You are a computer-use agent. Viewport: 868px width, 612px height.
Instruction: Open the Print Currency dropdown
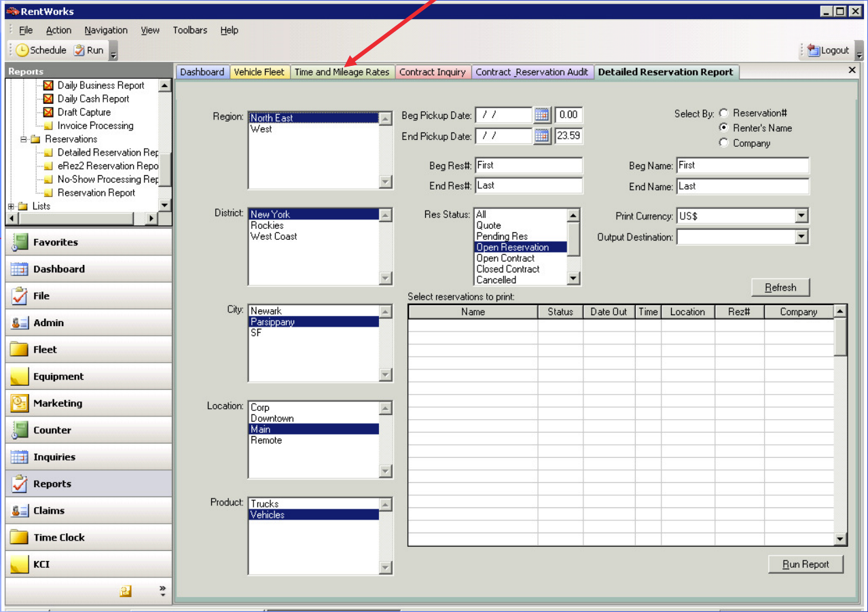[x=801, y=216]
